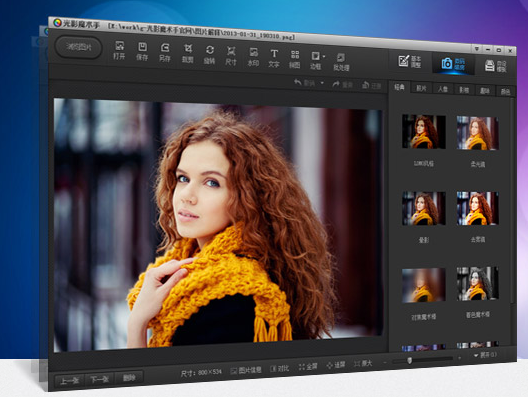Open the 批处理 batch processing tool

point(341,62)
